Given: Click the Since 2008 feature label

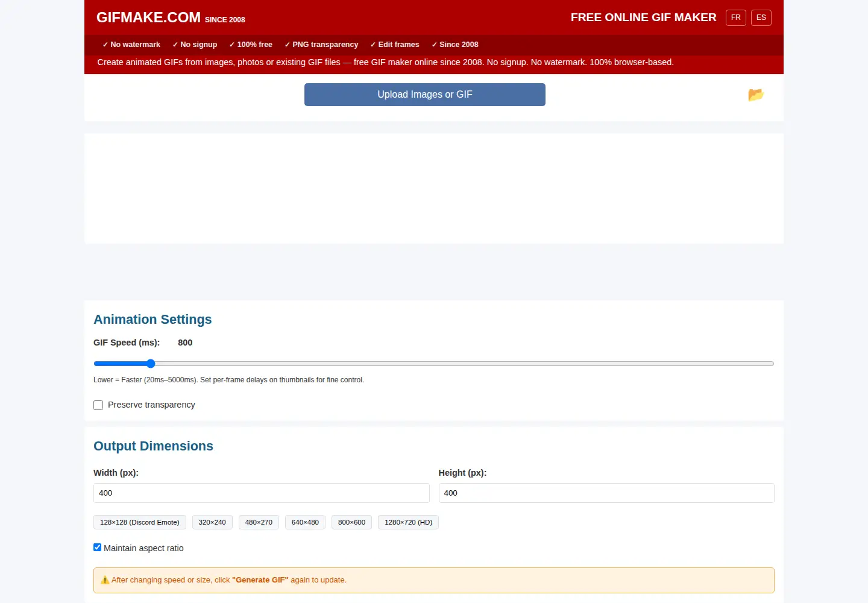Looking at the screenshot, I should 455,45.
